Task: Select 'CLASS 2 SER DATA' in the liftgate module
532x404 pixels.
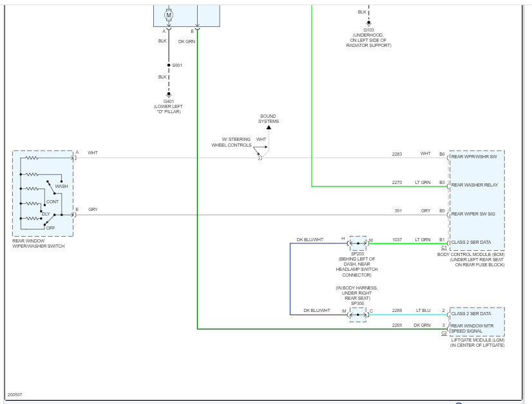Action: coord(471,314)
